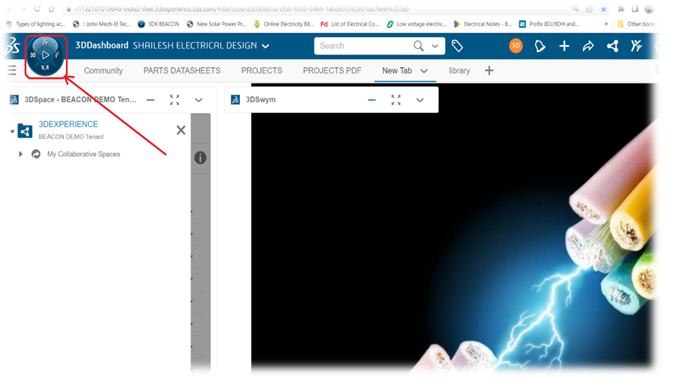Screen dimensions: 674x388
Task: Click the 3DEXPERIENCE tenant folder icon
Action: (x=25, y=131)
